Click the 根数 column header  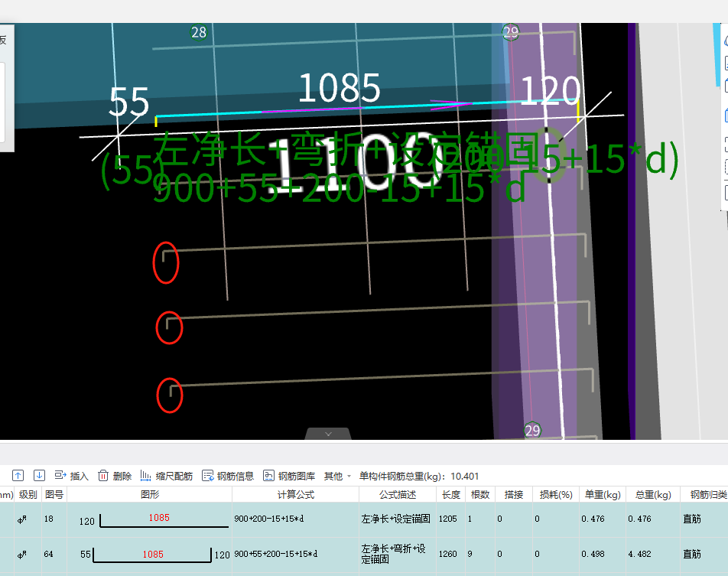pyautogui.click(x=480, y=494)
